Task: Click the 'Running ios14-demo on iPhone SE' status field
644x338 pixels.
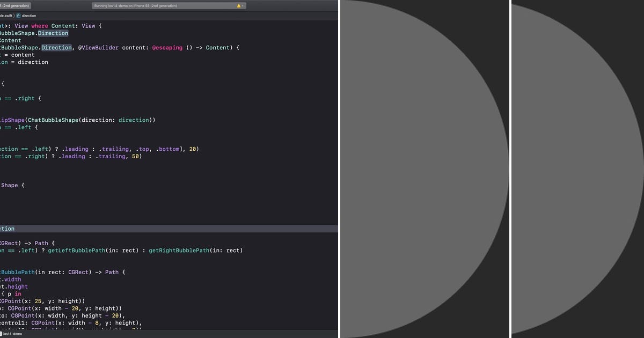Action: point(169,6)
